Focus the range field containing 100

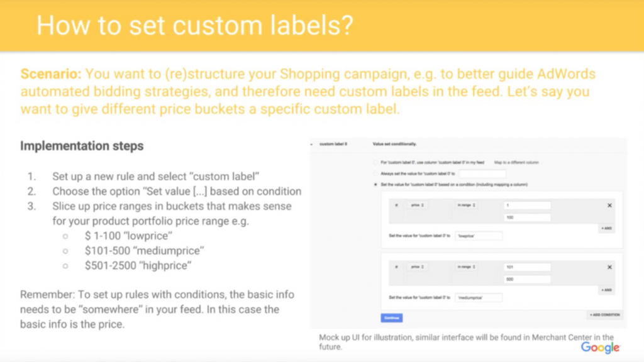(x=527, y=217)
